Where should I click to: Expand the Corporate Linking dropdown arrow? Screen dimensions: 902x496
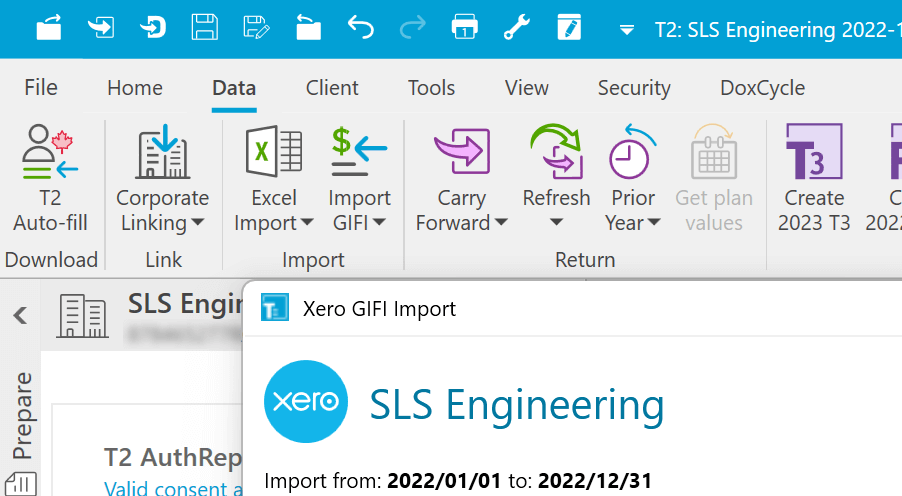coord(197,222)
